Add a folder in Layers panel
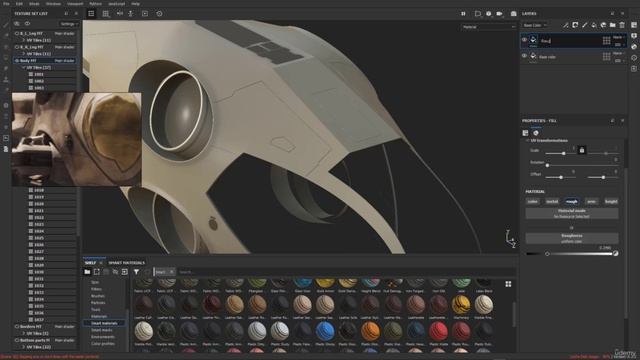 tap(613, 25)
